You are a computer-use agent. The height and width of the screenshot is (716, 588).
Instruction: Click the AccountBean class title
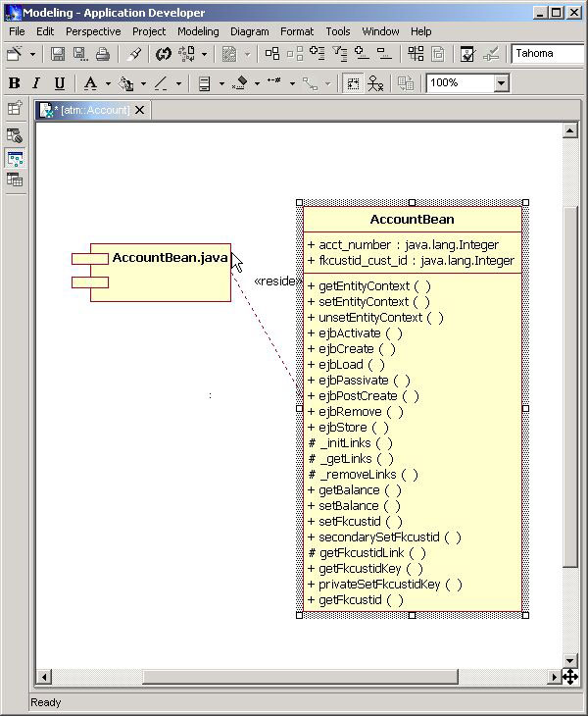(x=412, y=219)
